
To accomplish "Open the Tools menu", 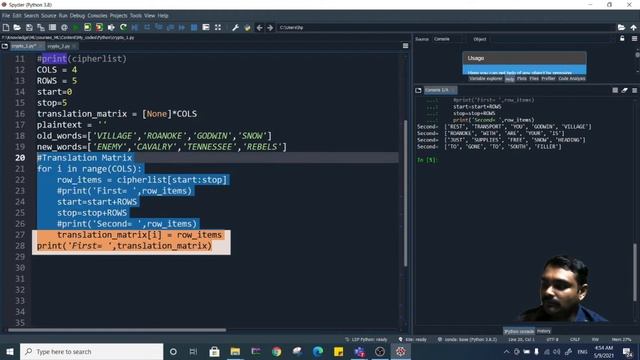I will pos(136,16).
